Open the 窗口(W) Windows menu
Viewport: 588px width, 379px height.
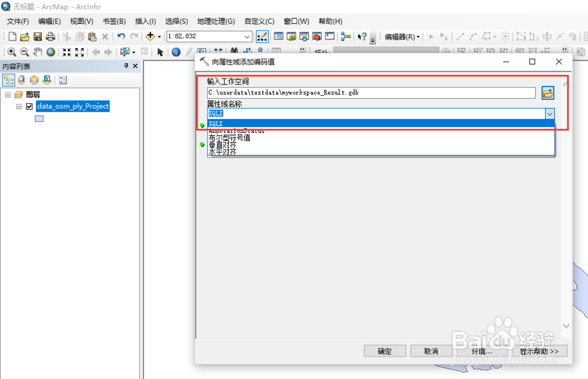point(296,21)
